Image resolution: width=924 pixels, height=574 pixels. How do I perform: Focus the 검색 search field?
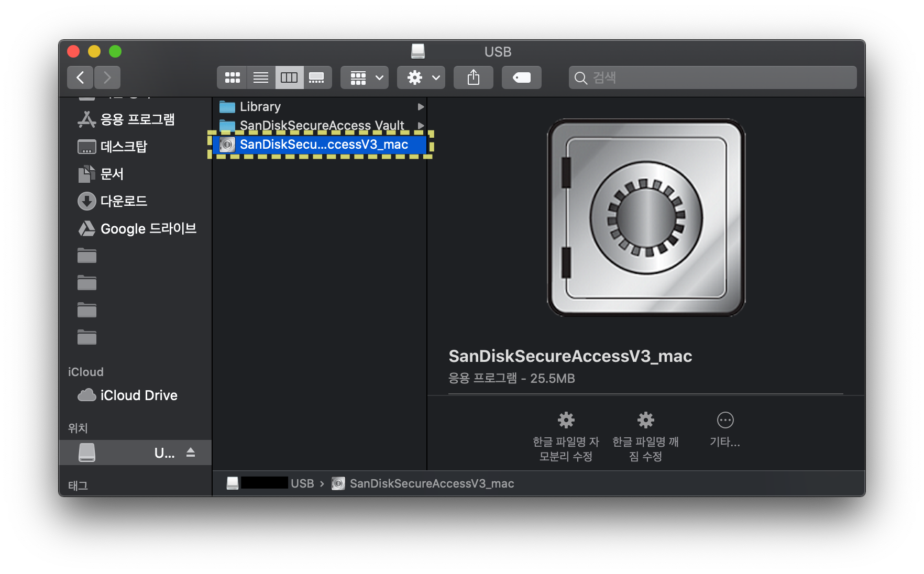(x=713, y=78)
